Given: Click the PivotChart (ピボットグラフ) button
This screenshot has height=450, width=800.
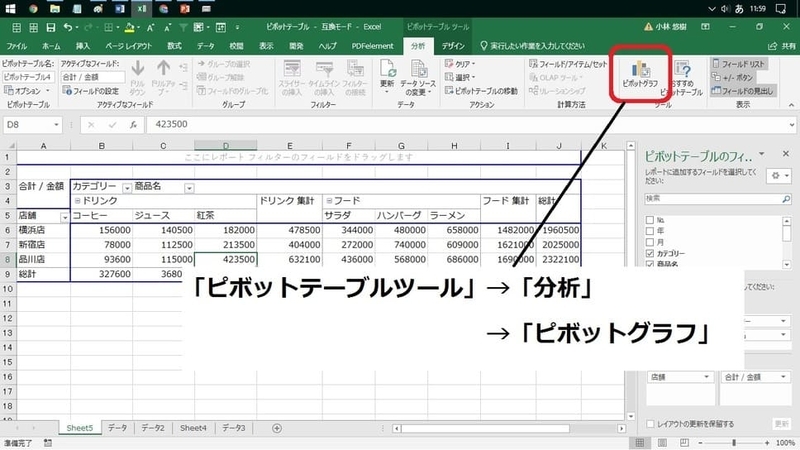Looking at the screenshot, I should pos(640,73).
